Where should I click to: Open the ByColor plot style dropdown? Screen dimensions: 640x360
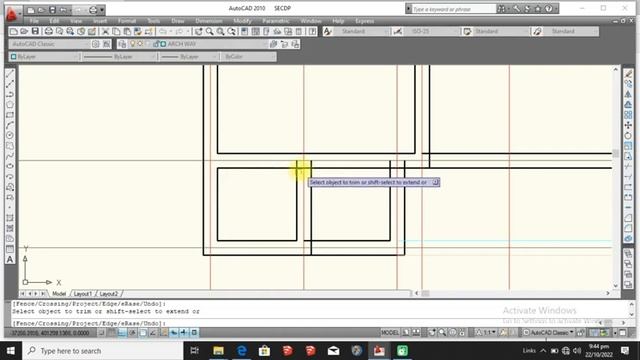coord(249,57)
